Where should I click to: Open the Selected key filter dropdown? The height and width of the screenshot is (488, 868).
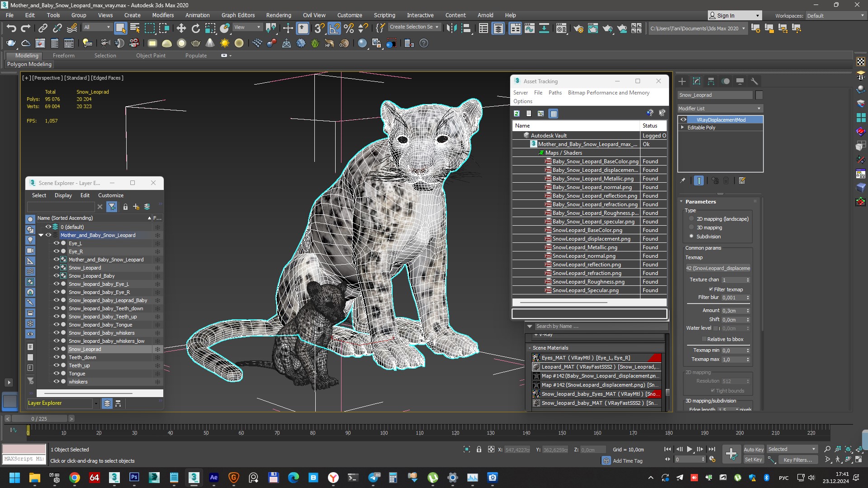pos(792,449)
